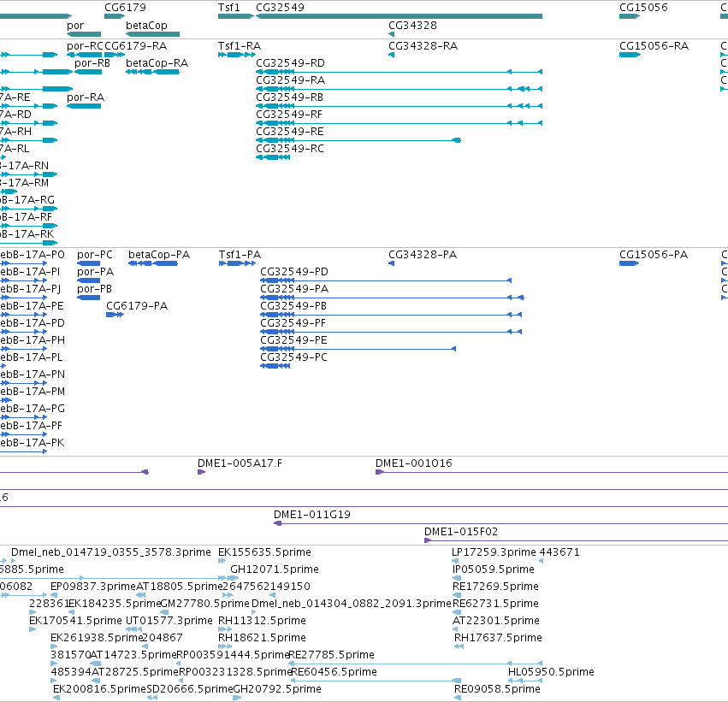Select the Dmel_neb_014304_0882_2091.3prime EST
Viewport: 728px width, 702px height.
pyautogui.click(x=351, y=605)
